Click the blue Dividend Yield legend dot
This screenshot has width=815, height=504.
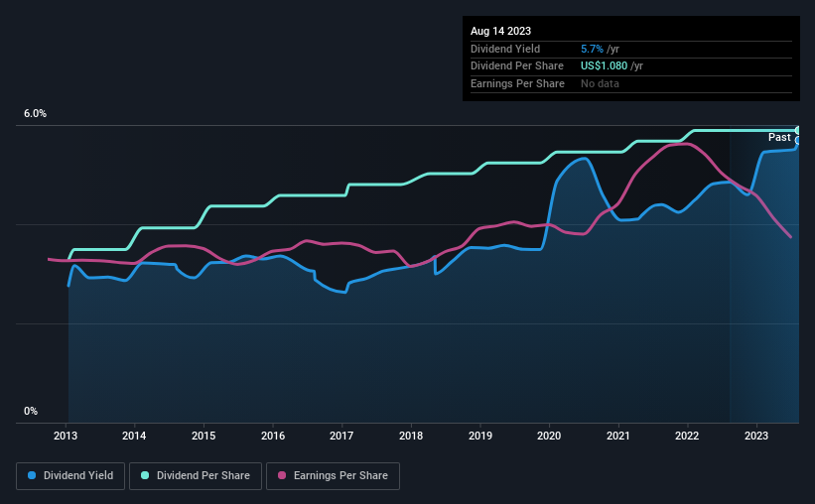33,476
